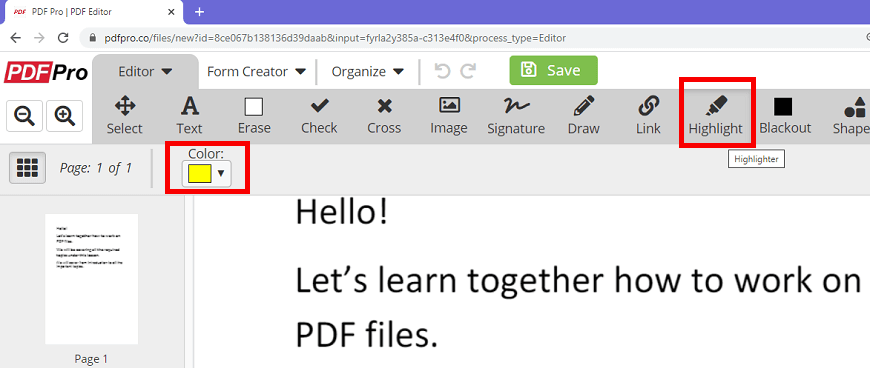Click the "Page 1" thumbnail label
Image resolution: width=870 pixels, height=368 pixels.
[x=92, y=359]
